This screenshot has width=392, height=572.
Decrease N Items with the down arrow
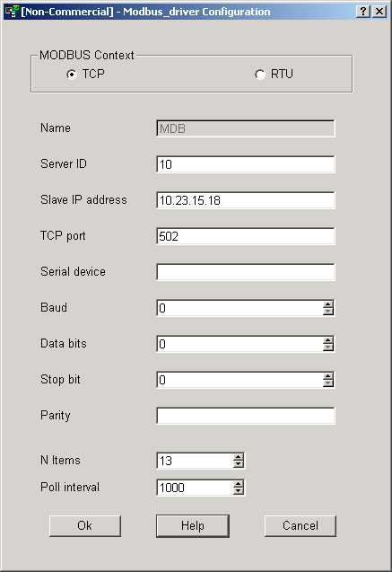tap(239, 463)
